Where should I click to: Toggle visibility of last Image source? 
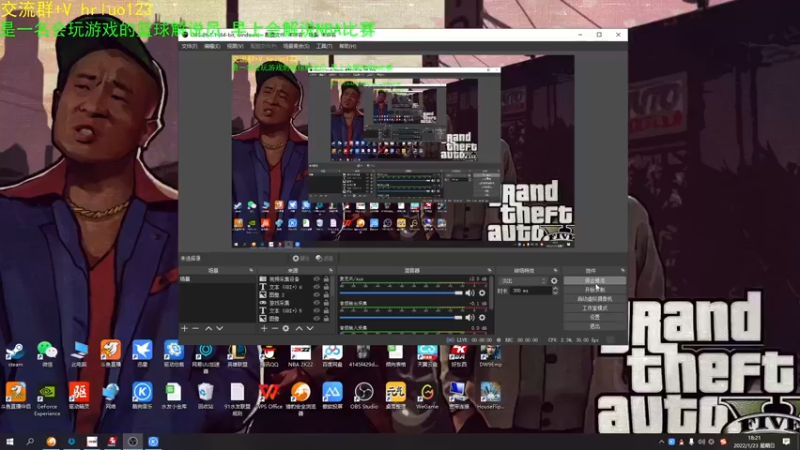(x=316, y=318)
